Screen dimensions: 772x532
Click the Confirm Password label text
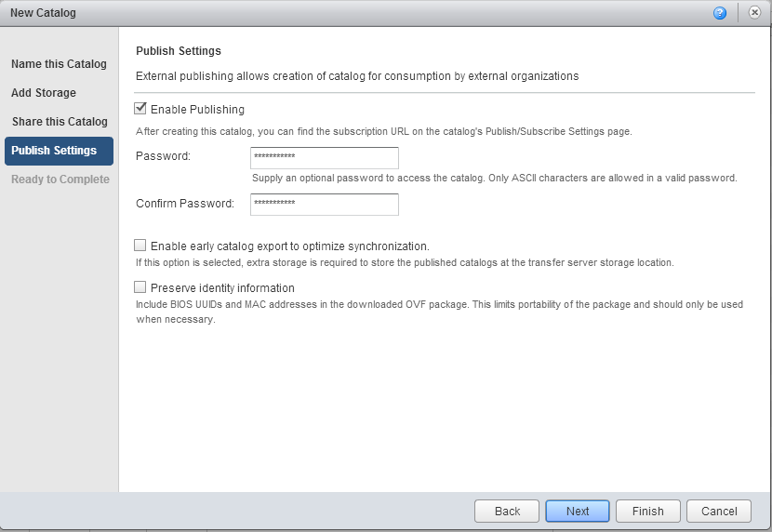185,204
